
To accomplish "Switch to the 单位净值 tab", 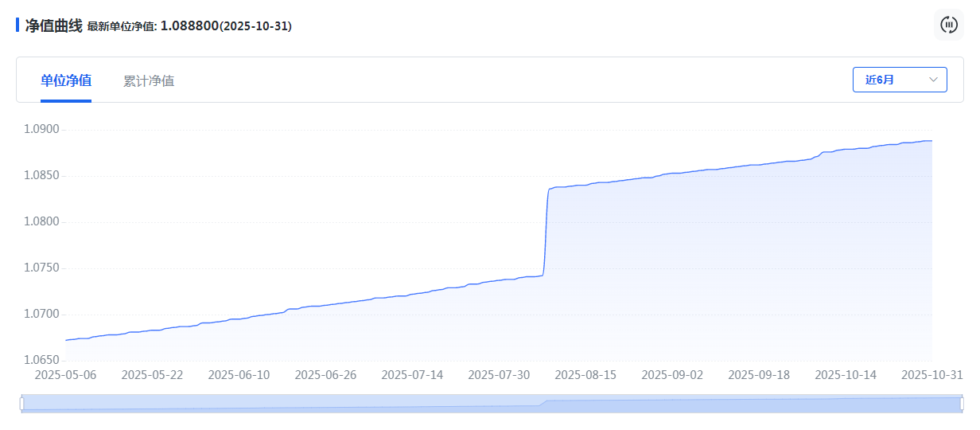I will [66, 80].
